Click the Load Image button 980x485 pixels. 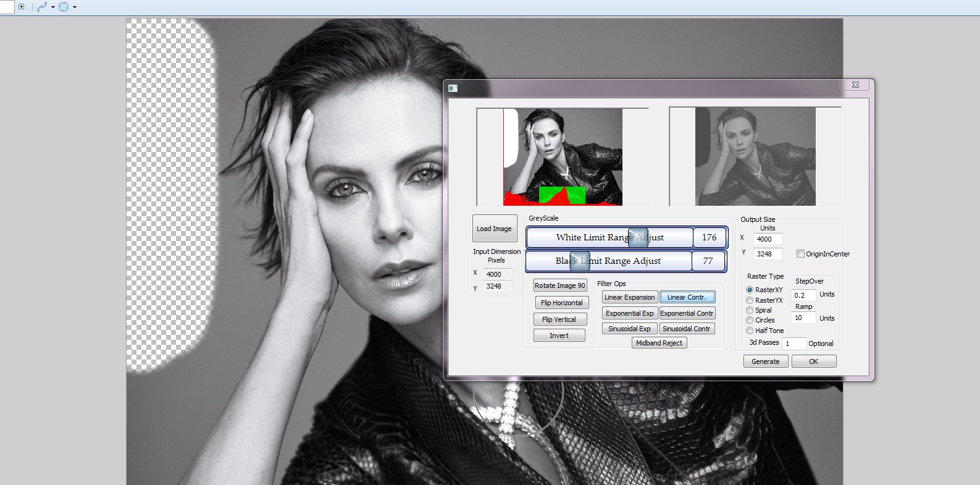[x=494, y=229]
